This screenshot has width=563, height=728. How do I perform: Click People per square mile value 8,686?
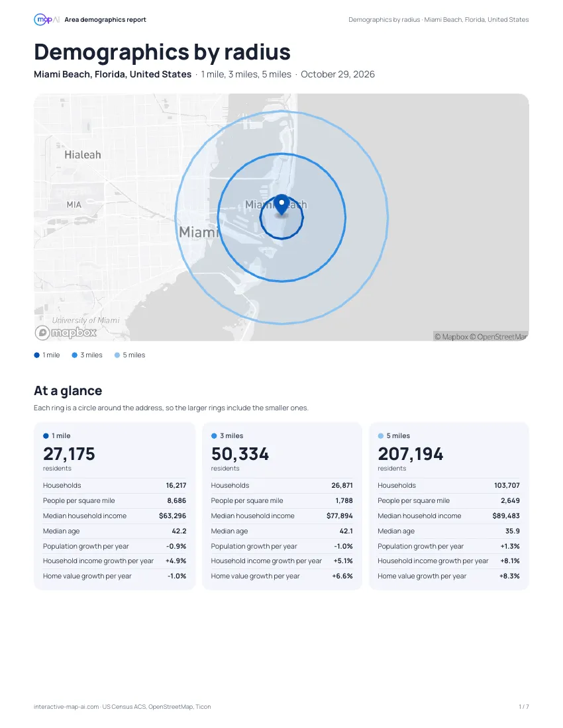(177, 501)
